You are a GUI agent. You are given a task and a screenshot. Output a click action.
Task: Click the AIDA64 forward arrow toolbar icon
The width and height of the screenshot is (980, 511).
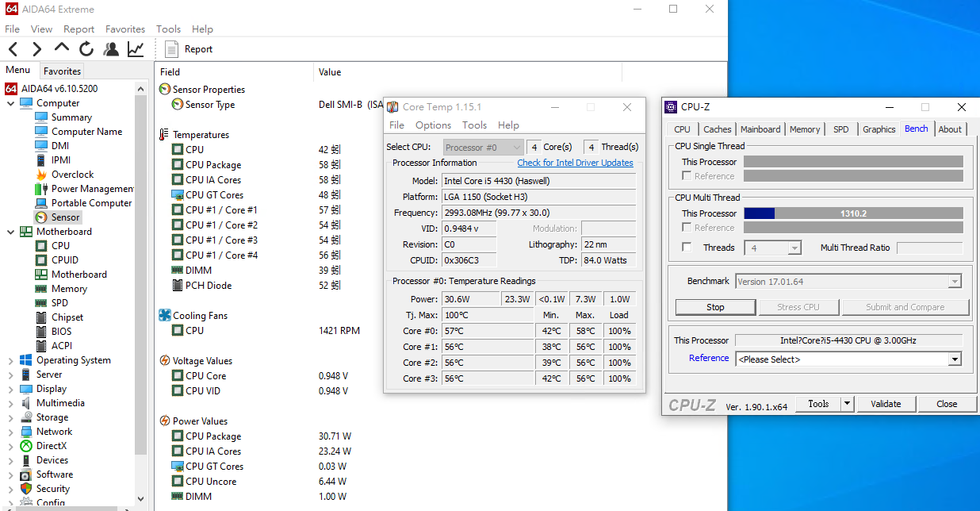36,49
